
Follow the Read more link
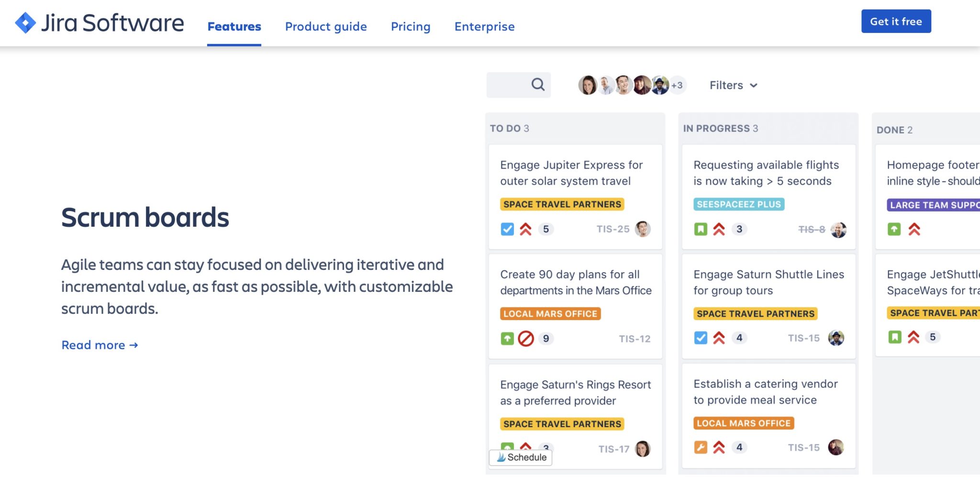pos(100,345)
